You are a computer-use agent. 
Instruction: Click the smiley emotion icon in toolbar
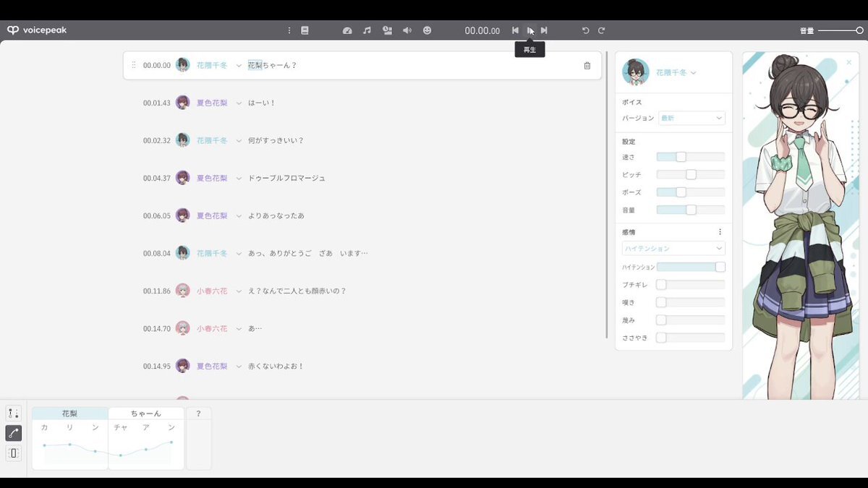click(427, 30)
